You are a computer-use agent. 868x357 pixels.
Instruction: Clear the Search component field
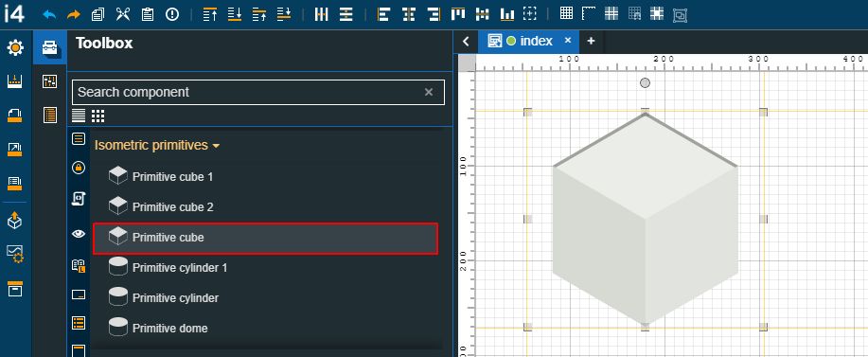click(x=429, y=93)
